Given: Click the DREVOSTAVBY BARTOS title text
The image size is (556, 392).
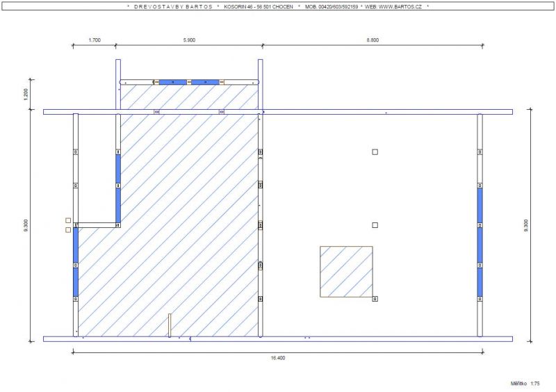Looking at the screenshot, I should (x=173, y=6).
